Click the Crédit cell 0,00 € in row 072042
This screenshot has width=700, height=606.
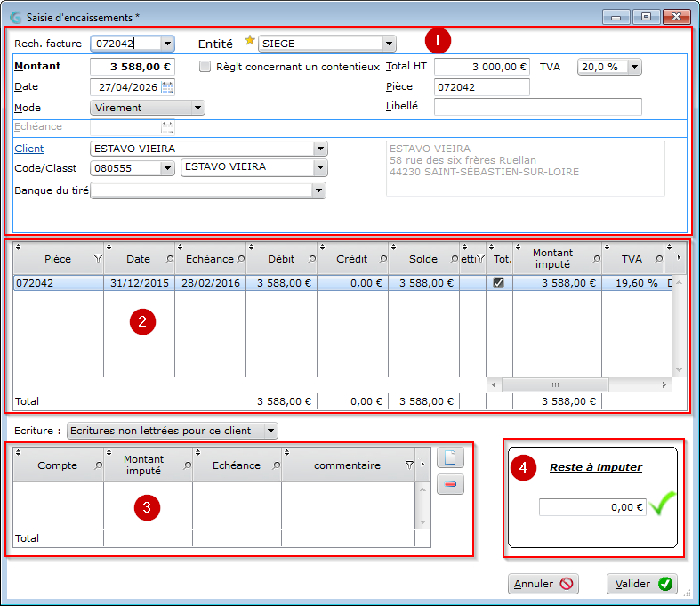pyautogui.click(x=353, y=283)
